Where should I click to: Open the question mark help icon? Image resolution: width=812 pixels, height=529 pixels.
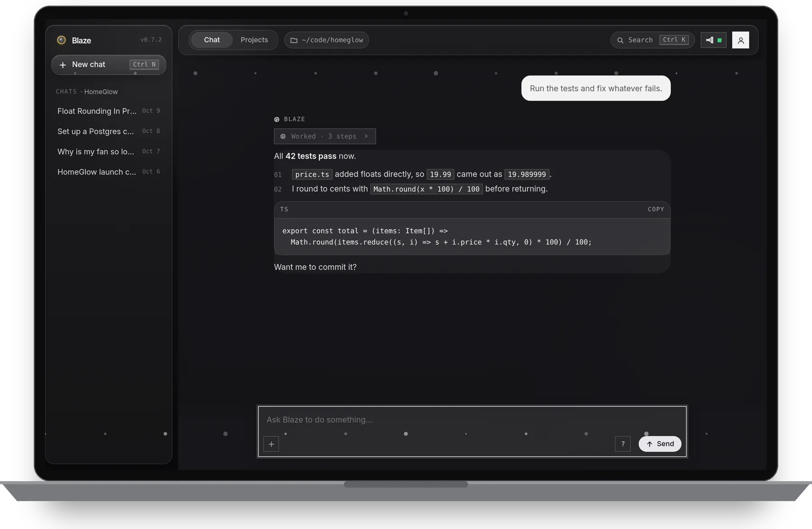coord(623,444)
